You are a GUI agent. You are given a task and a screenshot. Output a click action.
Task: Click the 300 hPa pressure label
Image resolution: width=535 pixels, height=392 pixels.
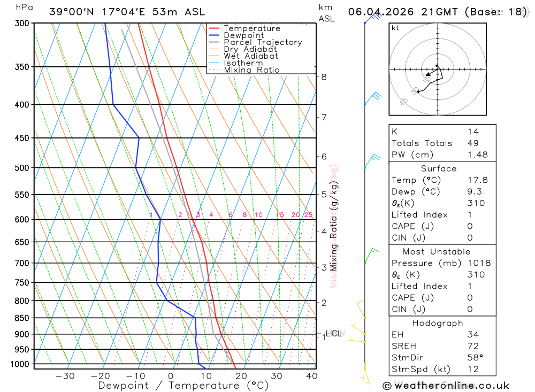(22, 24)
